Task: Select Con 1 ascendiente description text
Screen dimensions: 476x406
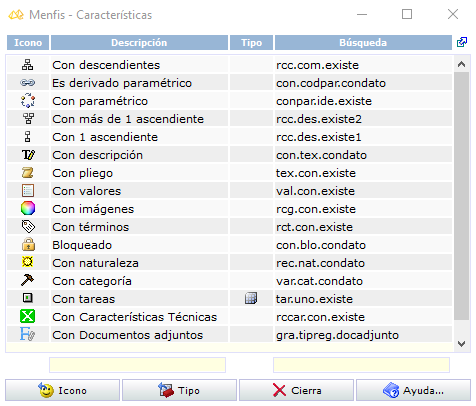Action: 105,137
